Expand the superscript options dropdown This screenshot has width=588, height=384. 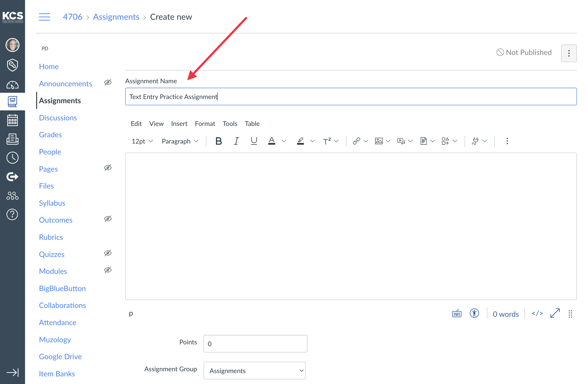(x=336, y=141)
